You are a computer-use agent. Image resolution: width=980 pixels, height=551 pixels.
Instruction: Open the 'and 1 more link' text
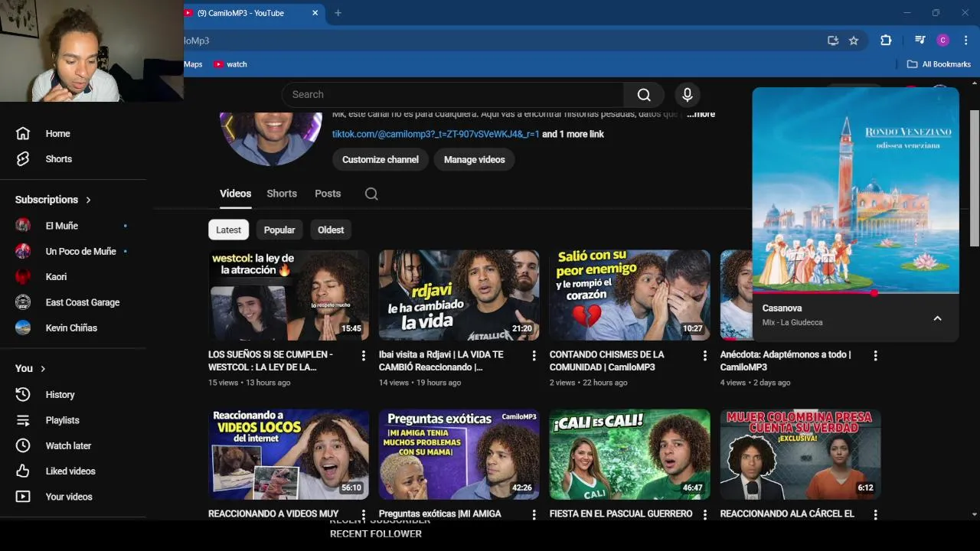pos(573,134)
